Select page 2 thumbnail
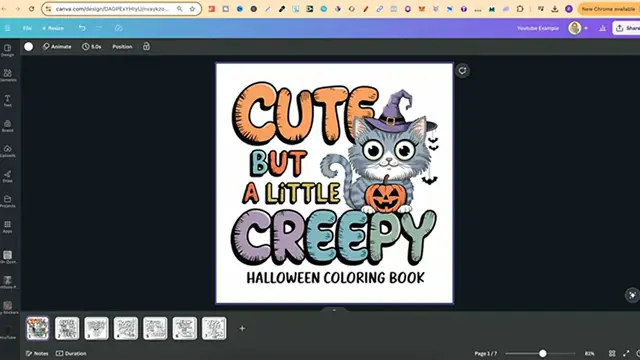The height and width of the screenshot is (360, 640). [x=67, y=328]
